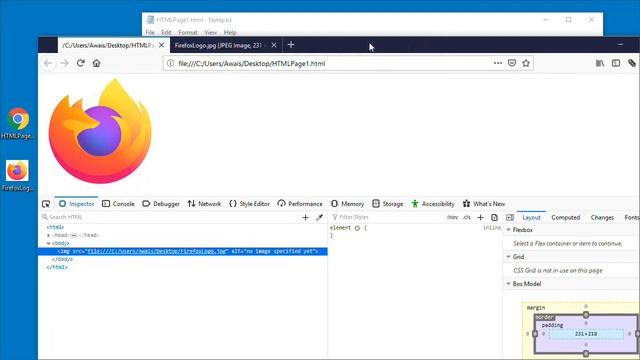The image size is (640, 360).
Task: Go forward with the browser forward arrow
Action: [x=64, y=63]
